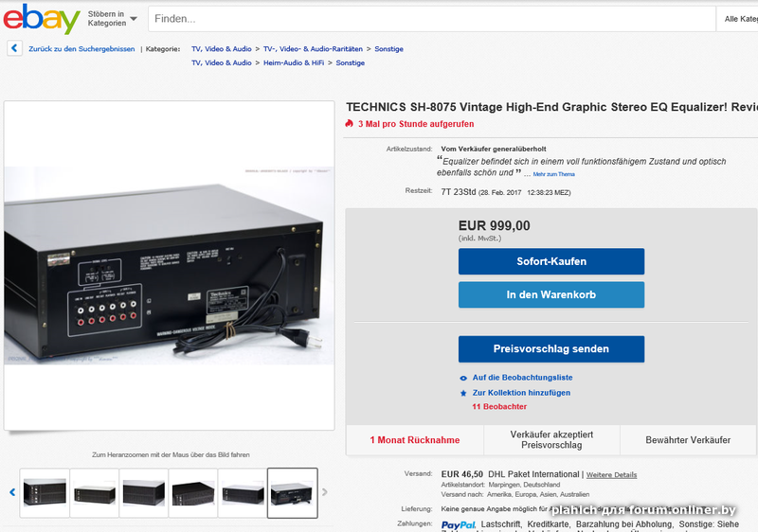Click the PayPal logo
The height and width of the screenshot is (532, 758).
click(x=459, y=524)
